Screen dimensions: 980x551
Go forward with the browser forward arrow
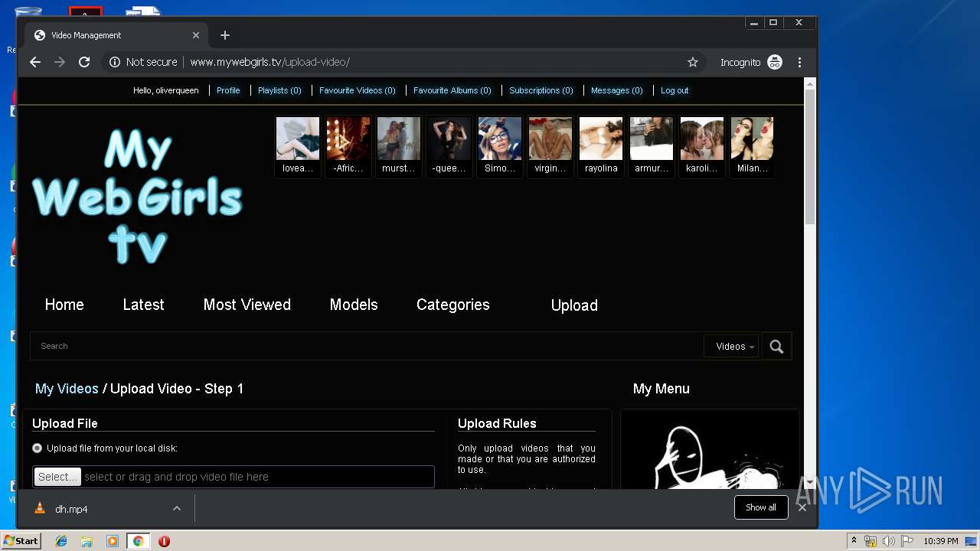[x=60, y=62]
